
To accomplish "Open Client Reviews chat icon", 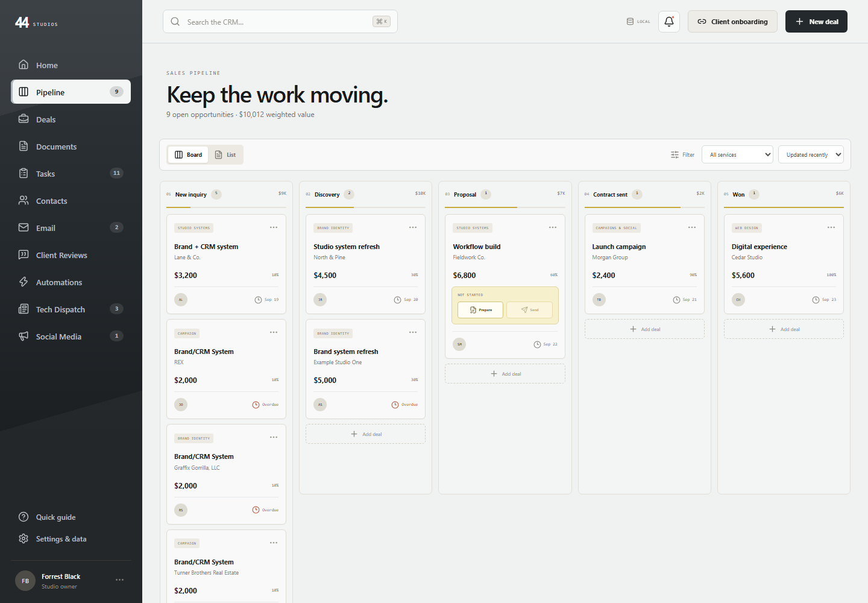I will (24, 254).
